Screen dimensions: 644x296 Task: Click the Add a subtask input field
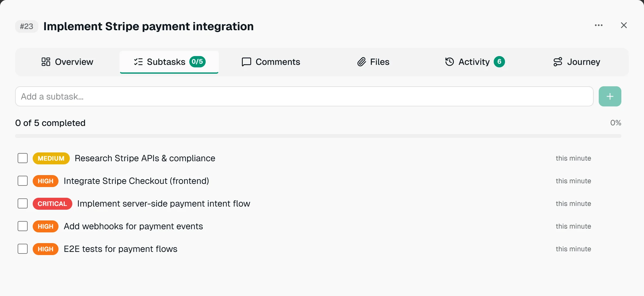click(x=304, y=96)
